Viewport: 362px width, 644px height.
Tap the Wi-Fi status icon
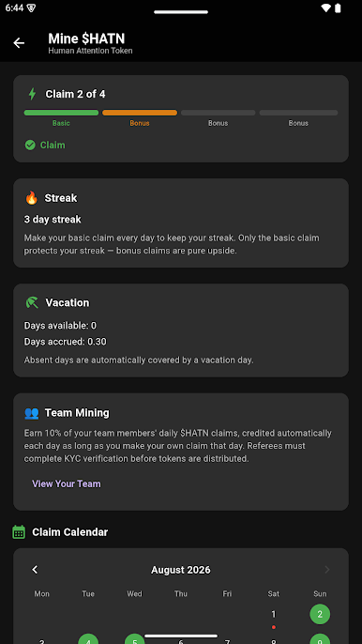click(325, 8)
